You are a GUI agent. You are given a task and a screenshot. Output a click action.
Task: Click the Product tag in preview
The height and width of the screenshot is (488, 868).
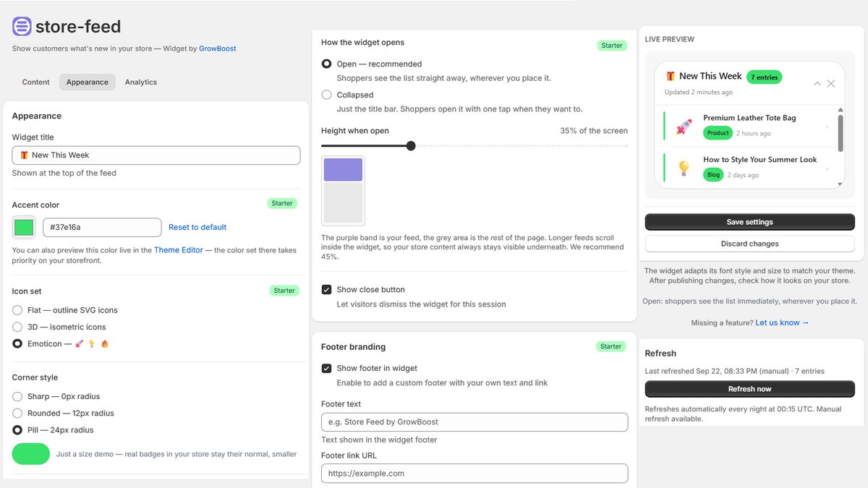[x=718, y=133]
